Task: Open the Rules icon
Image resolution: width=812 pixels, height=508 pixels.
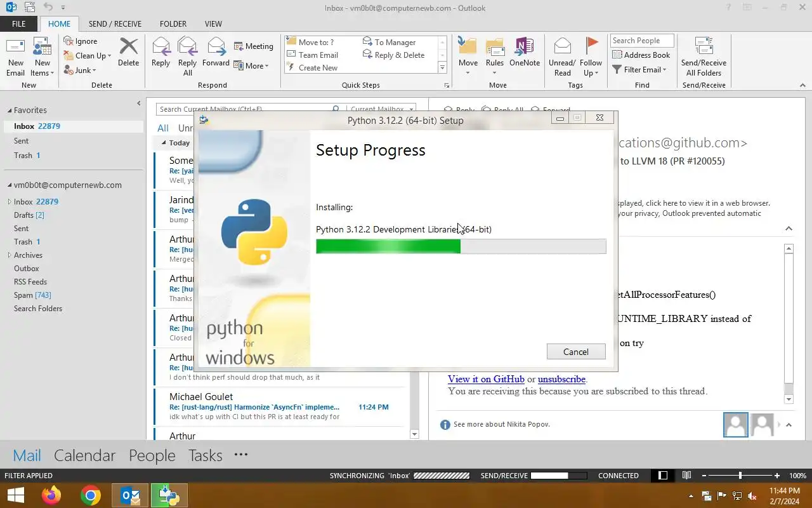Action: coord(495,46)
